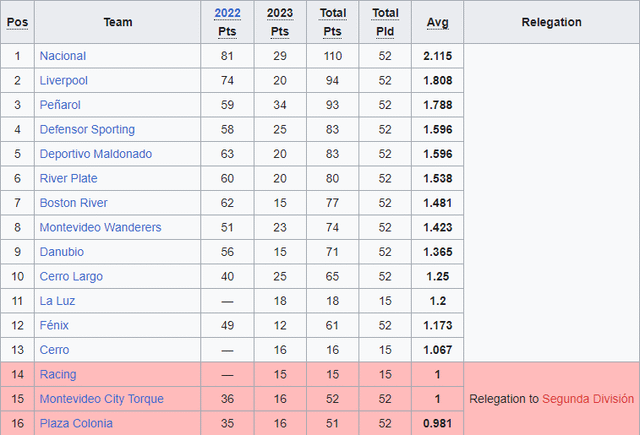Follow the 2022 season header link
640x435 pixels.
coord(227,13)
